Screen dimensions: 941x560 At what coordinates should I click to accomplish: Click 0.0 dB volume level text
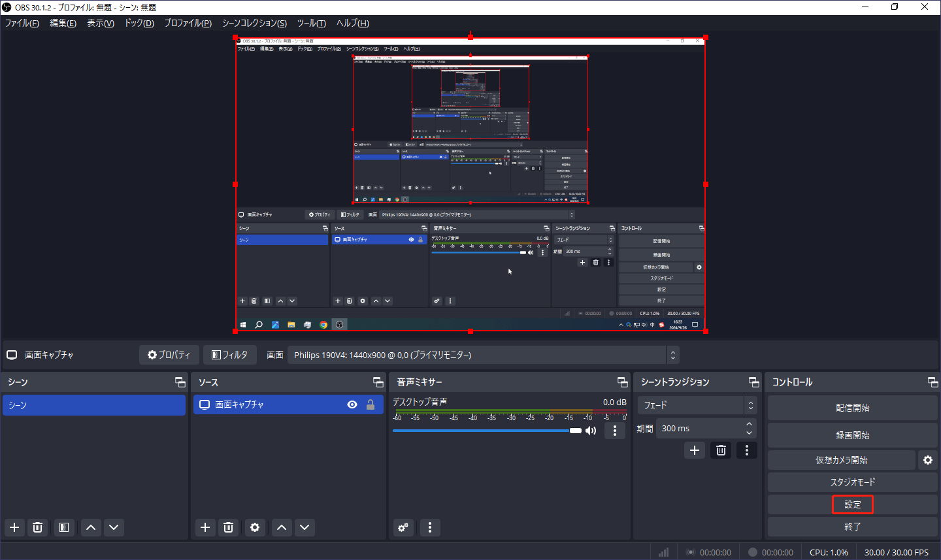[615, 402]
